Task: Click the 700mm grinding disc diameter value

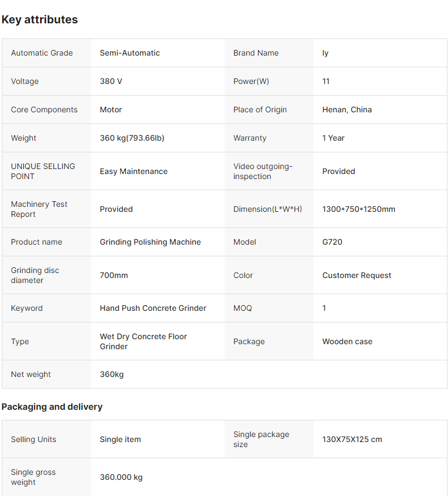Action: click(x=114, y=275)
